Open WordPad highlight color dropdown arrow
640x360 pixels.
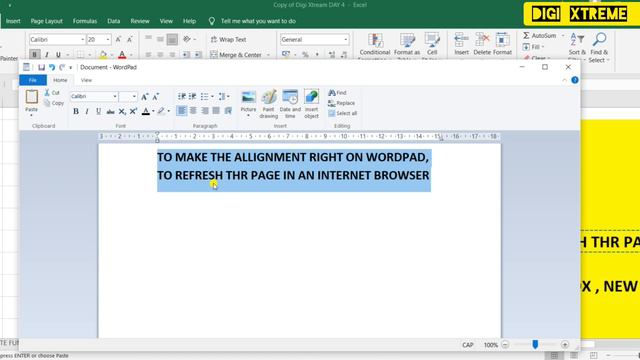tap(169, 111)
